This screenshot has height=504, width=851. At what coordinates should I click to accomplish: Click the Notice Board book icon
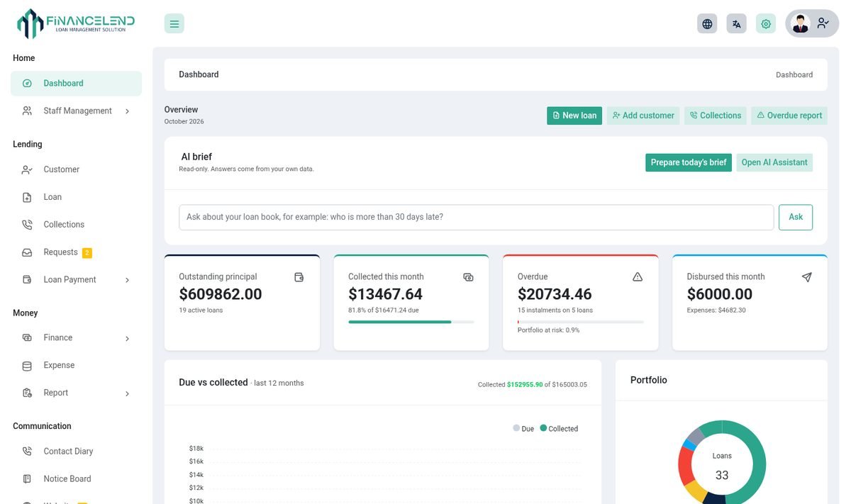(27, 479)
